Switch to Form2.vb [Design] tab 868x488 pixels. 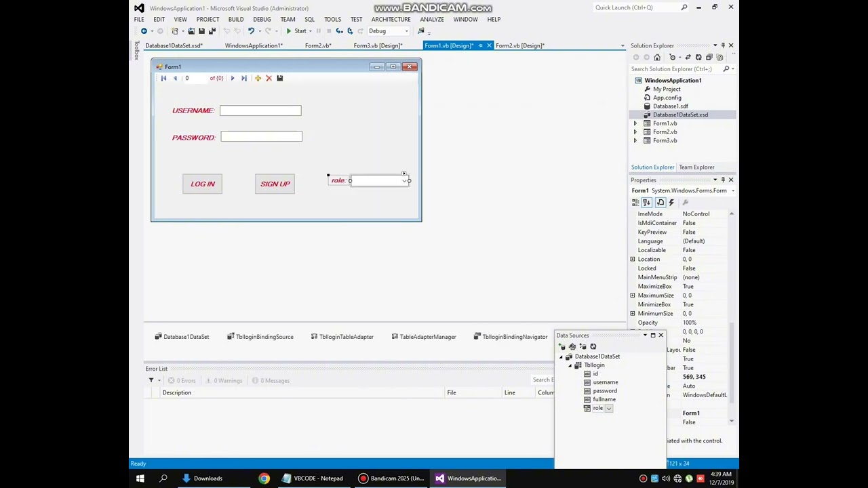520,45
